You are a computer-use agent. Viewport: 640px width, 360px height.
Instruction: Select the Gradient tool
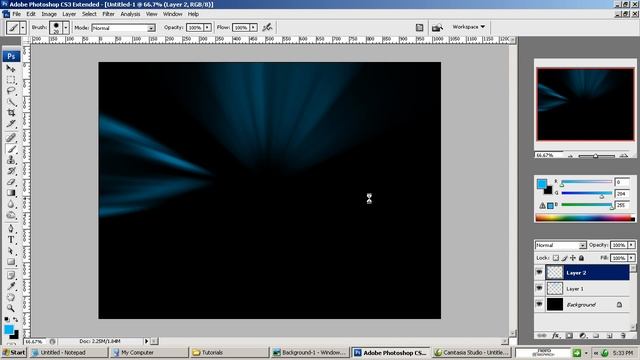11,193
